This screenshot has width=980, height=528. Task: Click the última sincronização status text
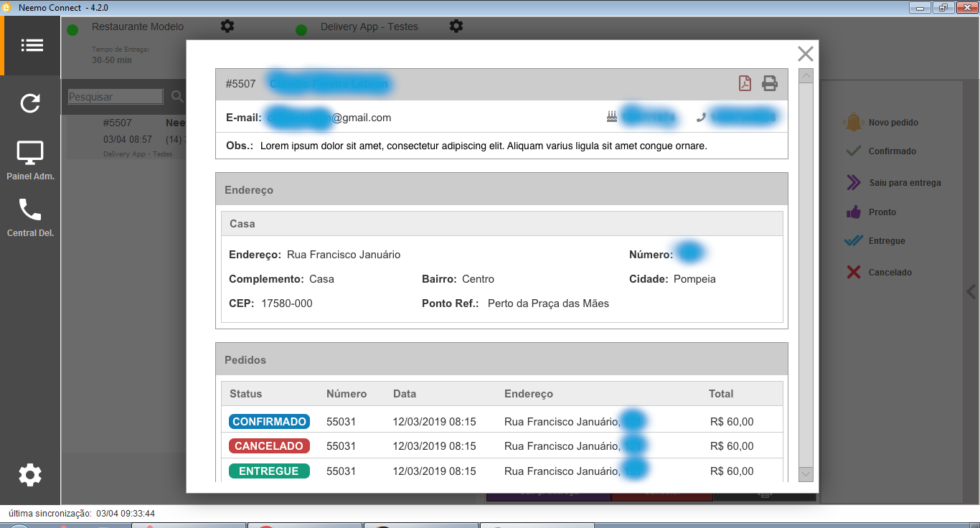click(x=82, y=514)
